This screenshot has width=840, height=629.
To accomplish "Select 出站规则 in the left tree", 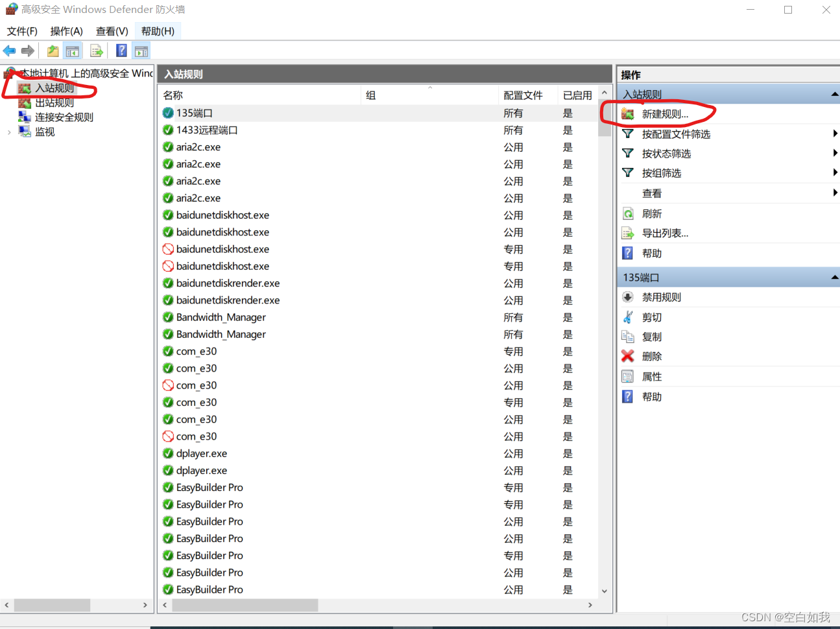I will point(54,102).
